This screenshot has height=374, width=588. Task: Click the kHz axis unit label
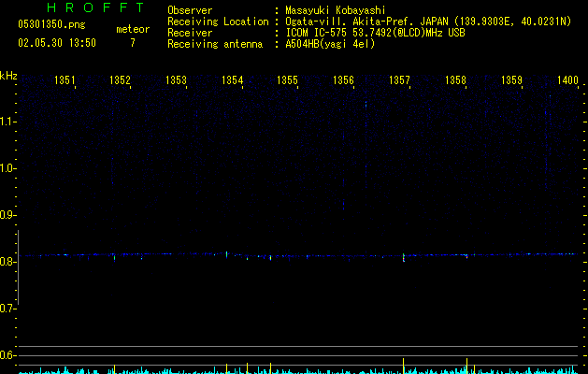point(8,76)
